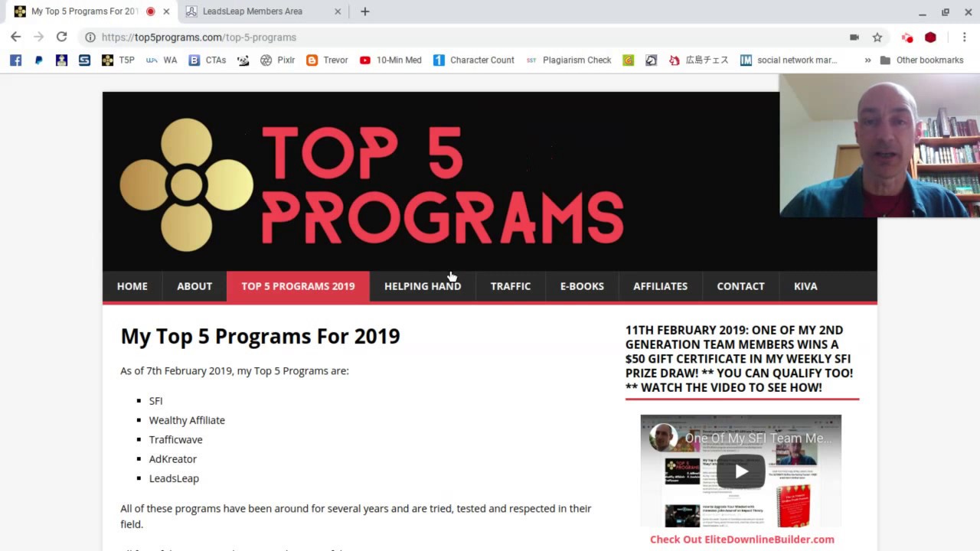Click the address bar URL field

pos(459,37)
